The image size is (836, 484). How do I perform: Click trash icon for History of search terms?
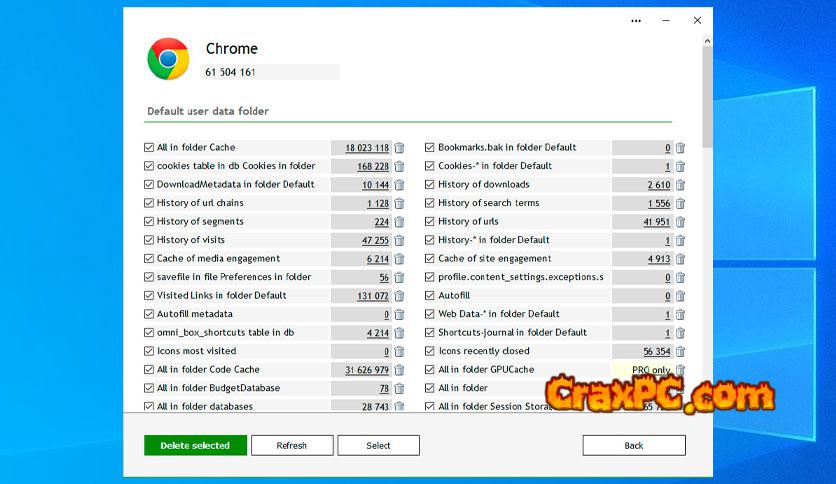click(681, 203)
